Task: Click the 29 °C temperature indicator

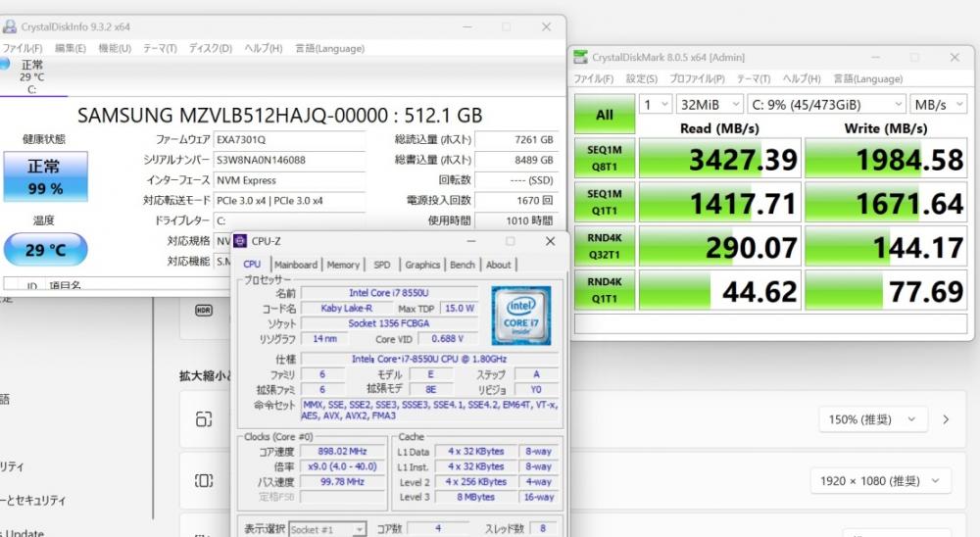Action: click(x=46, y=250)
